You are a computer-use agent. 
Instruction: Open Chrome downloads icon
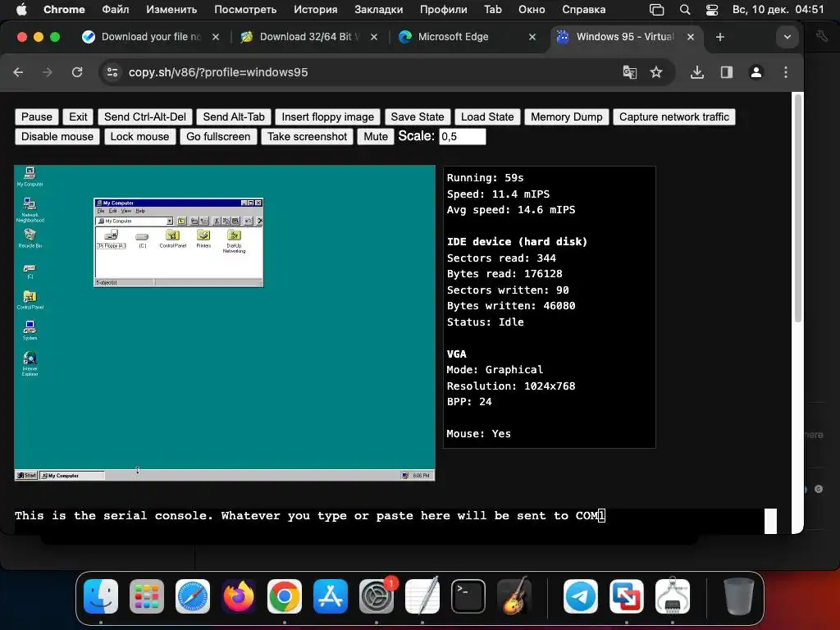(x=697, y=72)
